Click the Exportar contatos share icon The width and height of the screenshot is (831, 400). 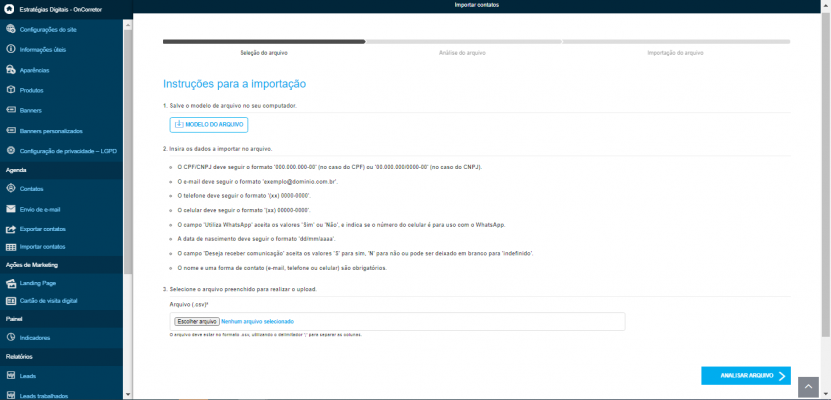(11, 229)
